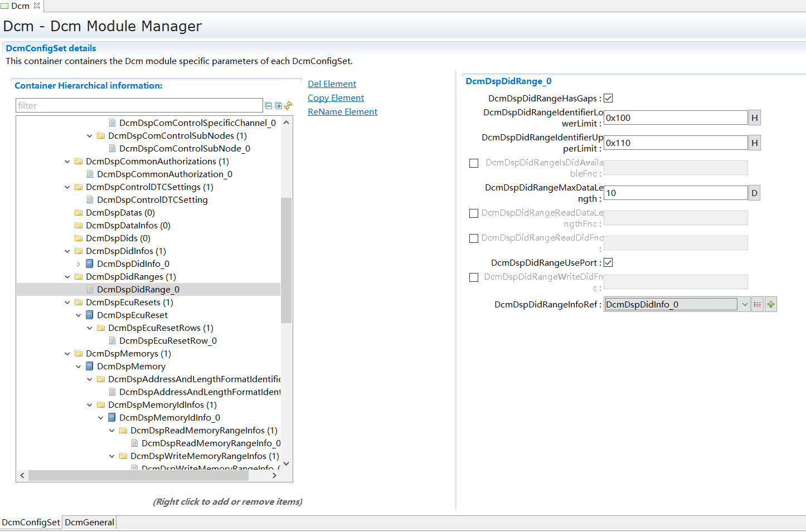This screenshot has width=806, height=532.
Task: Click the Copy Element link
Action: tap(336, 98)
